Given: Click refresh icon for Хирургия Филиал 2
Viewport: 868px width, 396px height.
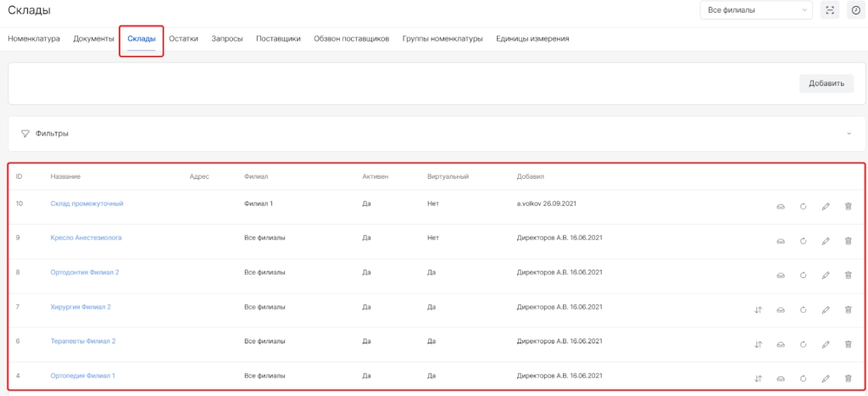Looking at the screenshot, I should (x=803, y=310).
